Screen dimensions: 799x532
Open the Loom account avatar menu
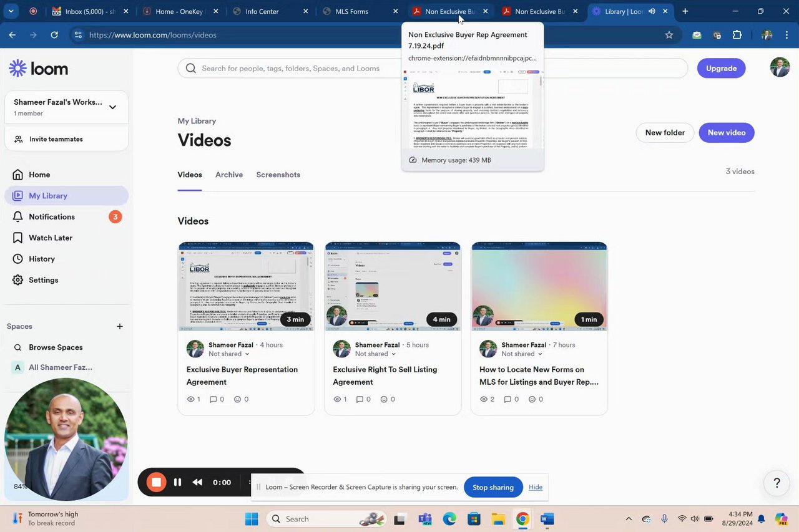tap(780, 67)
